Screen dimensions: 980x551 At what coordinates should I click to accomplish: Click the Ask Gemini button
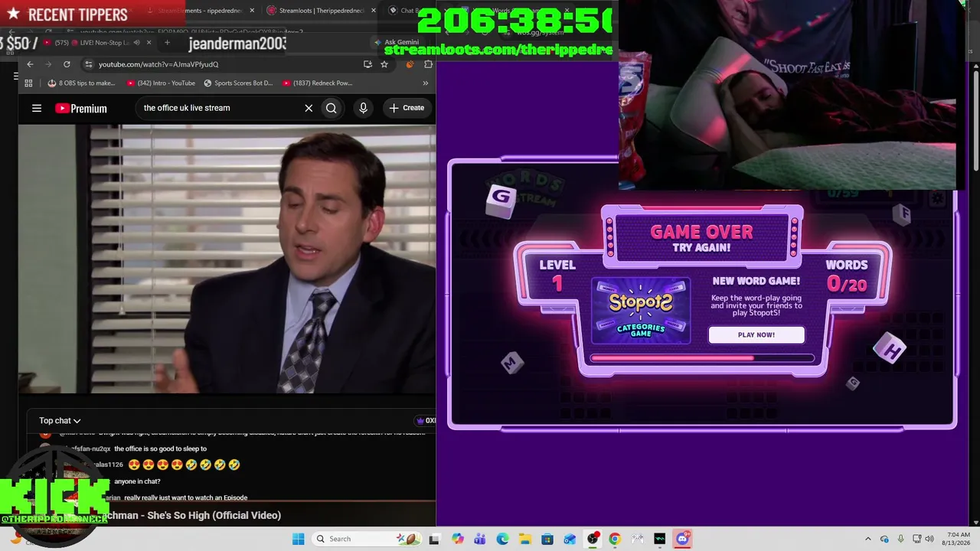[397, 42]
